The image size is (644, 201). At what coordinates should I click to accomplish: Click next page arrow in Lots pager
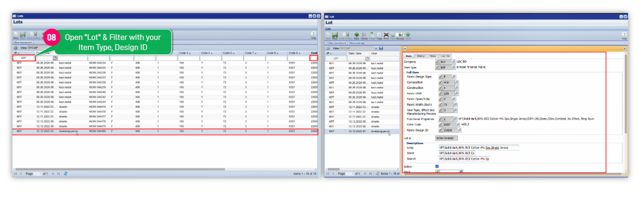tap(53, 174)
